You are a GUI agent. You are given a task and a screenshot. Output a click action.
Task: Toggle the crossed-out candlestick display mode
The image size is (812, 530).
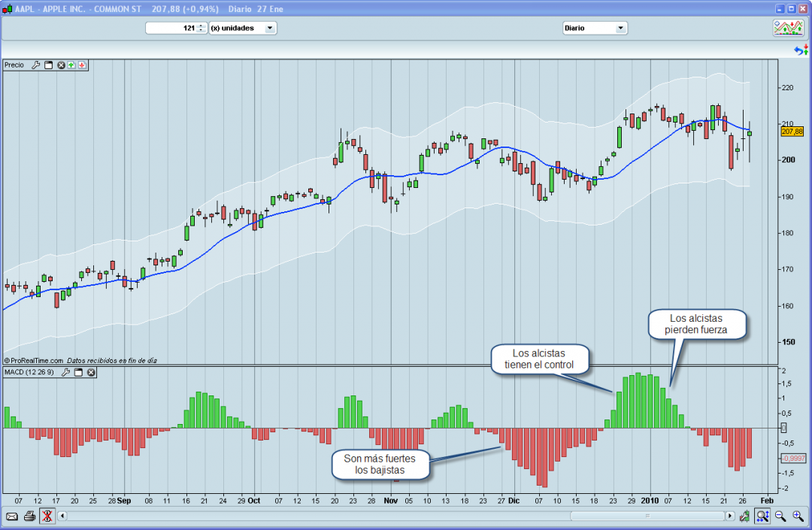47,516
